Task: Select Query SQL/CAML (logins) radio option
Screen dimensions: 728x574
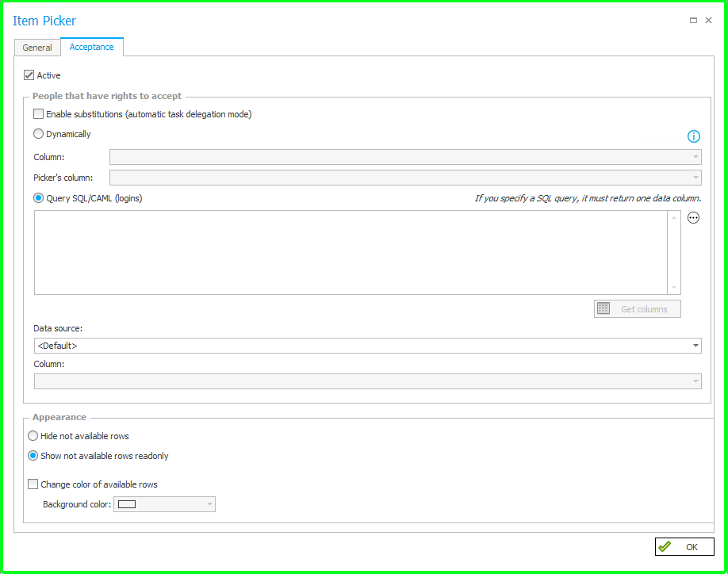Action: 39,198
